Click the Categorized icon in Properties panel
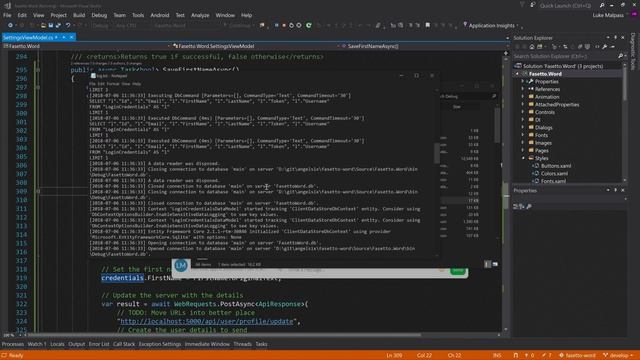 tap(516, 207)
